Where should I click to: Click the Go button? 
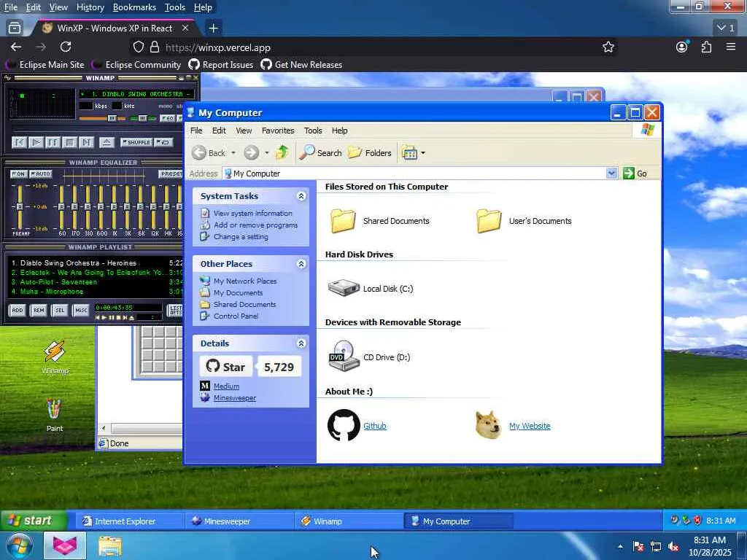click(x=635, y=174)
